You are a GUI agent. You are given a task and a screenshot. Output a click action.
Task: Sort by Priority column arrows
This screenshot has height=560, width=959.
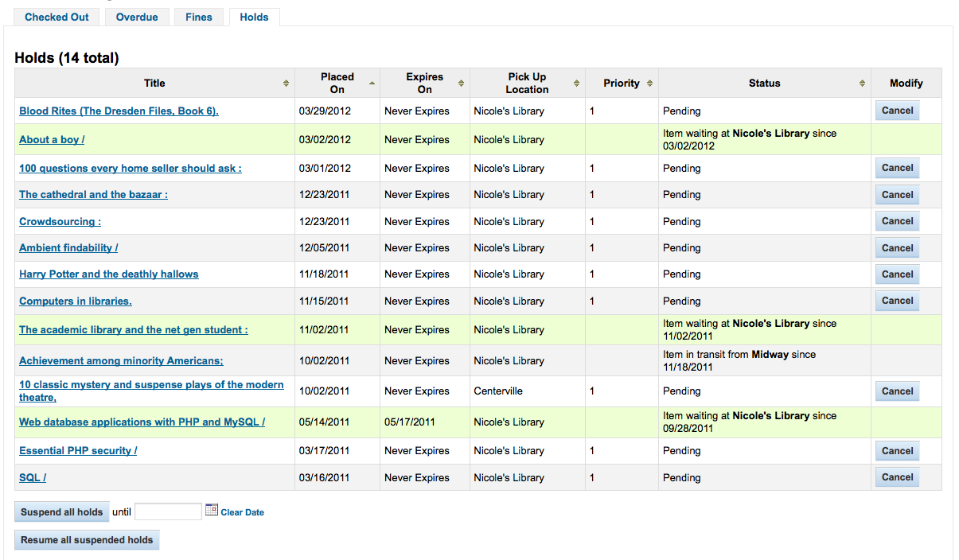649,84
